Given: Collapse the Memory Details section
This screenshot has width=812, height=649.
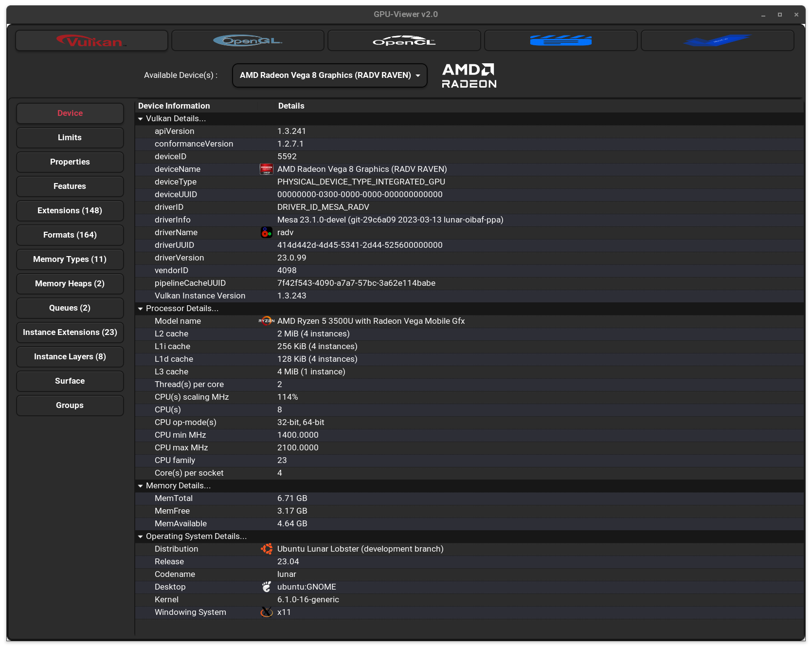Looking at the screenshot, I should coord(141,486).
